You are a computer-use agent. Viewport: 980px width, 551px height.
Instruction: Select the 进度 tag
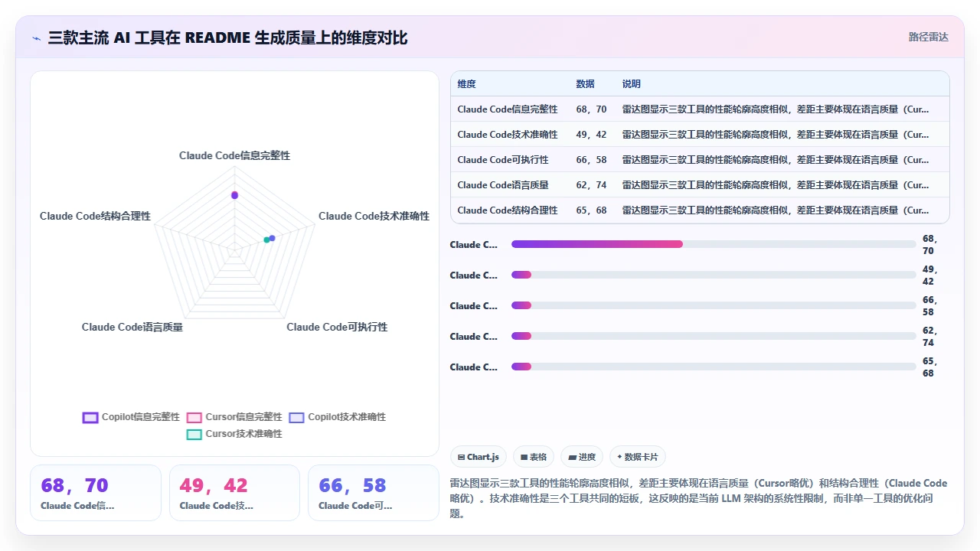[x=582, y=457]
